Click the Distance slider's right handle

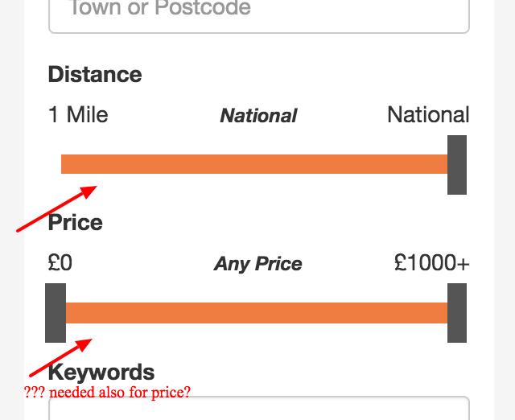[457, 165]
